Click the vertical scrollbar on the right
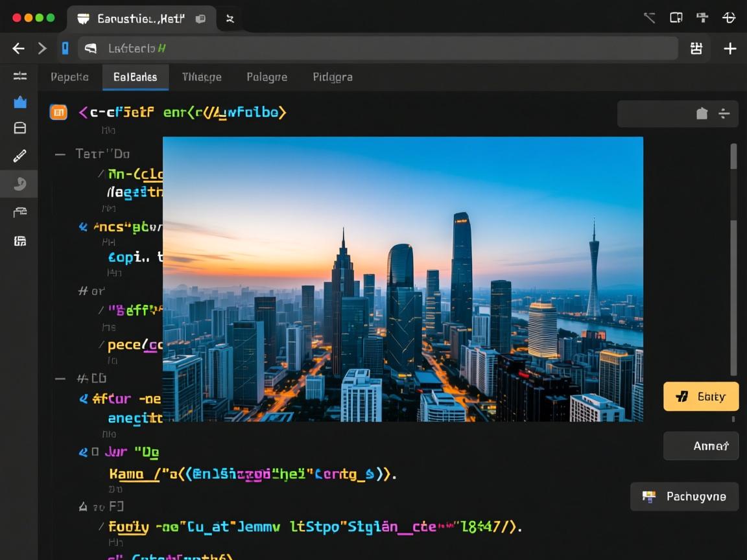This screenshot has width=747, height=560. point(733,259)
